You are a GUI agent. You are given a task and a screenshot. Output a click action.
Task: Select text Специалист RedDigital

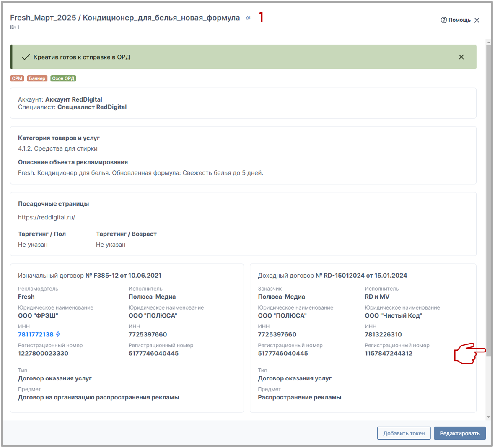[x=92, y=107]
